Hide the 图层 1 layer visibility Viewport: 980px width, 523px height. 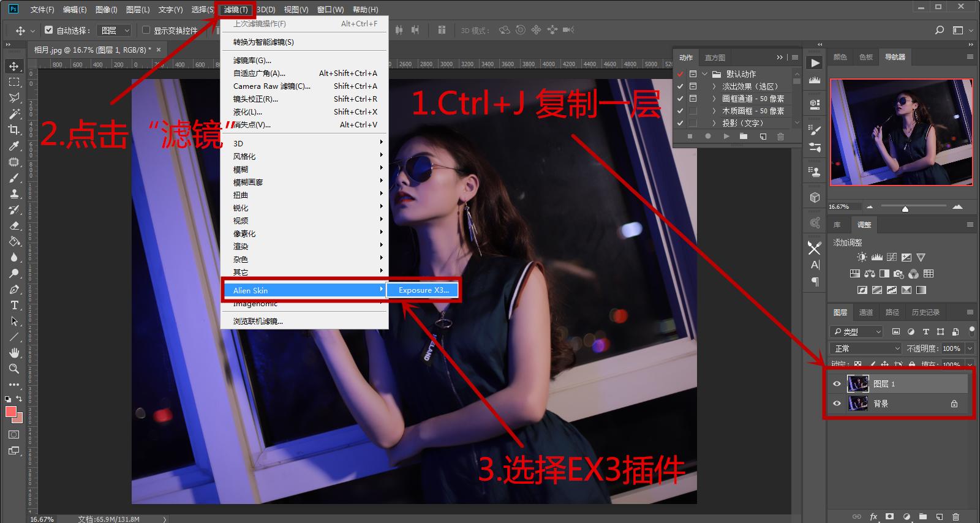pos(837,384)
